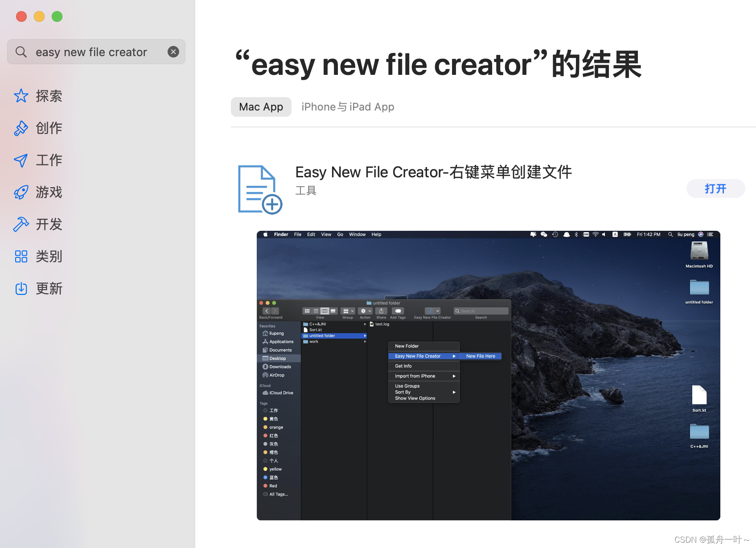This screenshot has width=756, height=548.
Task: Click the 打开 button to launch the app
Action: (715, 188)
